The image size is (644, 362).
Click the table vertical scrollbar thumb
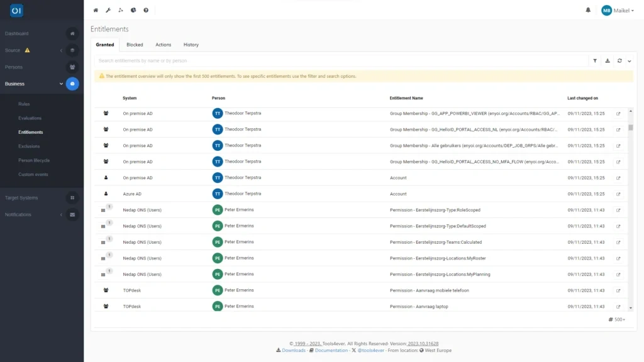tap(630, 127)
